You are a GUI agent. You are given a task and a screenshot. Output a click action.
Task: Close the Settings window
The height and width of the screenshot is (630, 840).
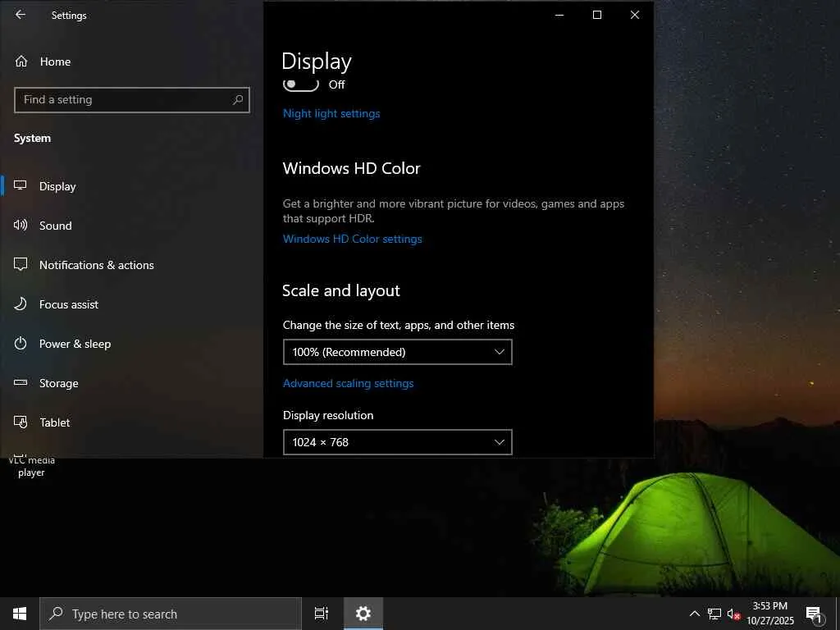click(x=635, y=15)
